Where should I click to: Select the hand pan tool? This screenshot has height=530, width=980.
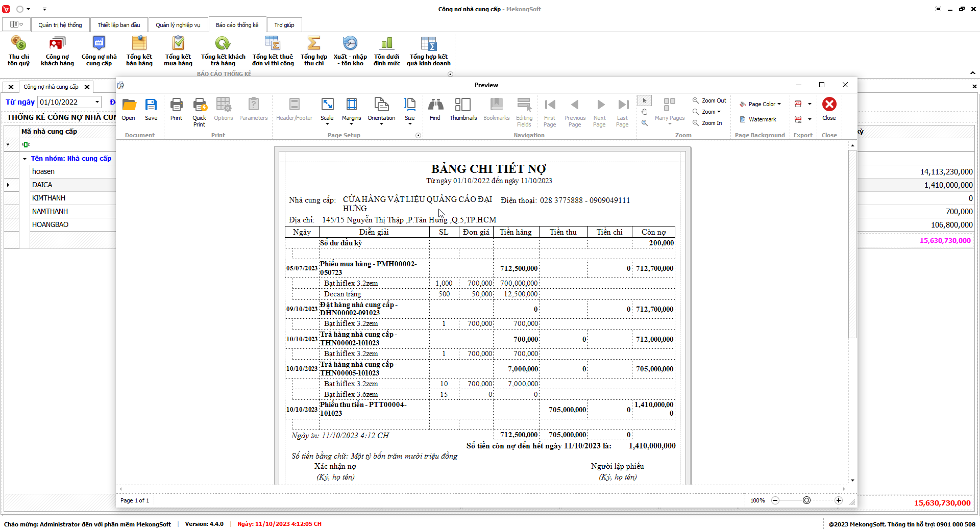tap(645, 112)
